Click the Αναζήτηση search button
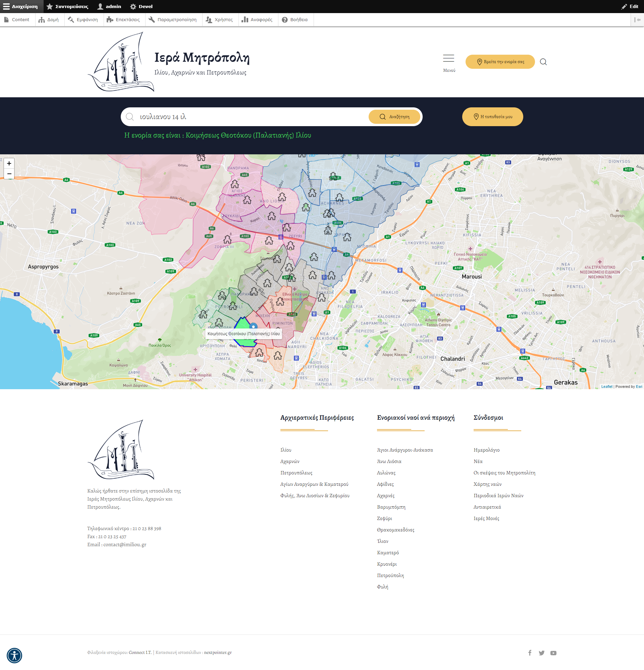The height and width of the screenshot is (670, 644). [x=394, y=117]
